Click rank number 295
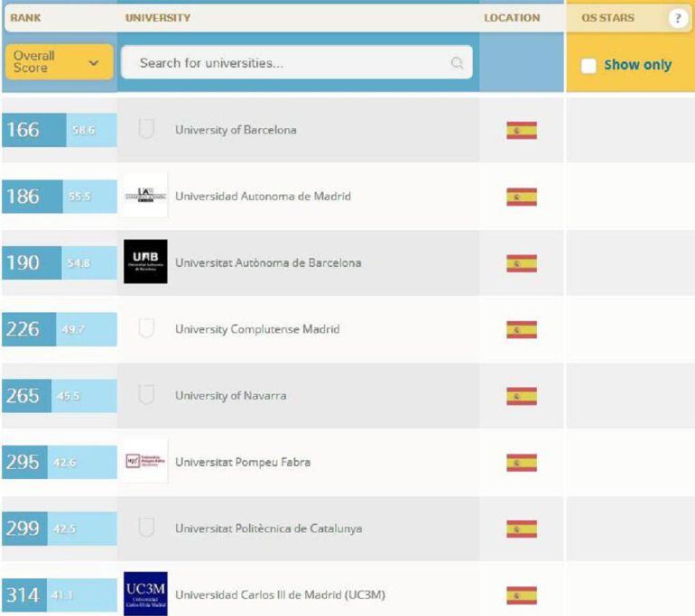The width and height of the screenshot is (695, 616). [x=23, y=462]
